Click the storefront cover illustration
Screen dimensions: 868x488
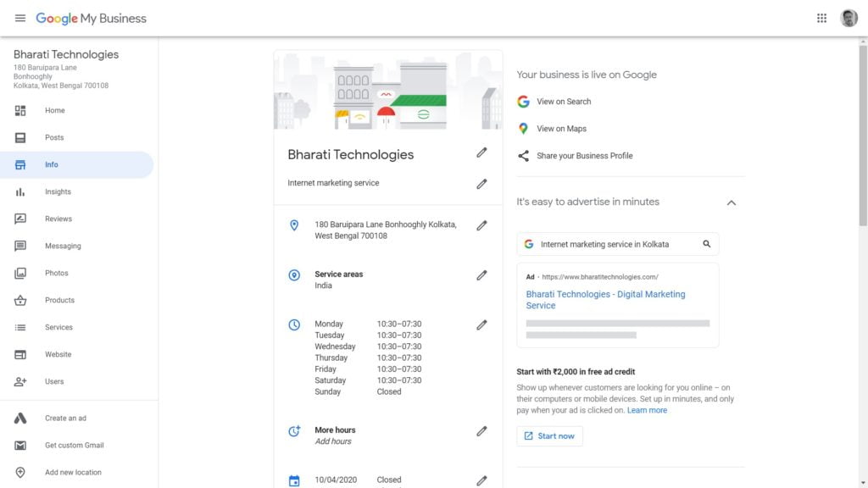[x=388, y=90]
